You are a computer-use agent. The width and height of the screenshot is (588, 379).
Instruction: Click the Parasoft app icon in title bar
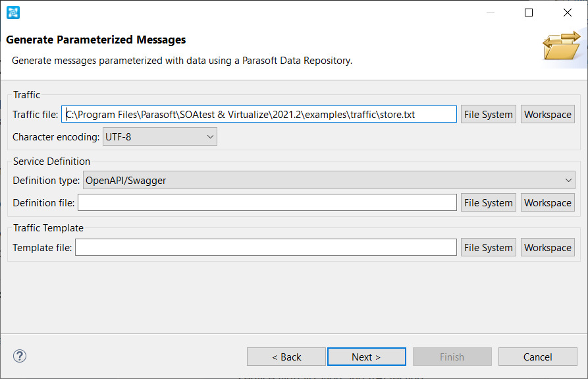coord(13,13)
